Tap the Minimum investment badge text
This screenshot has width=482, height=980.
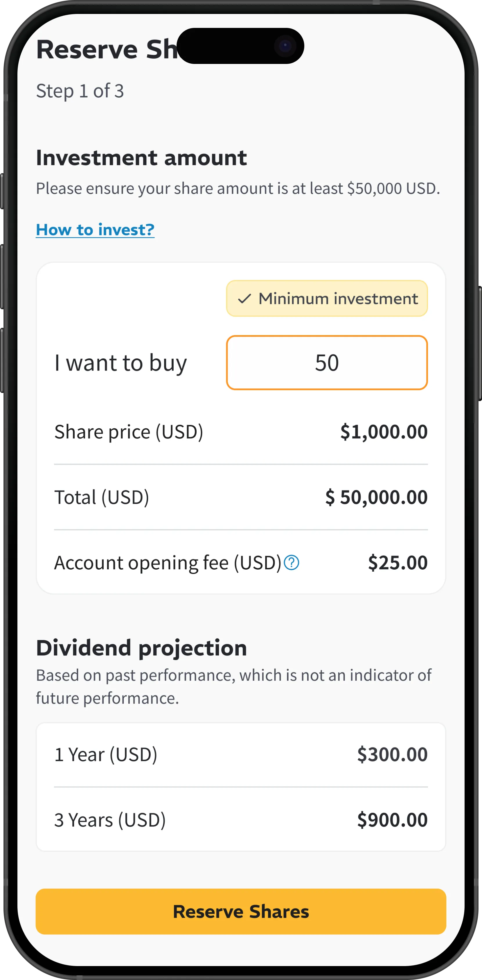tap(338, 299)
